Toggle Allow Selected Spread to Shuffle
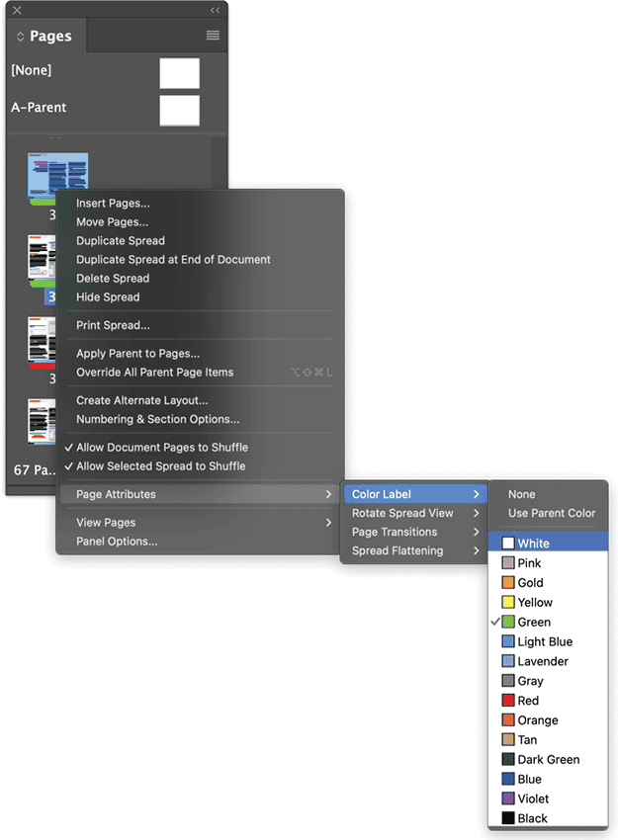Viewport: 618px width, 840px height. (160, 466)
